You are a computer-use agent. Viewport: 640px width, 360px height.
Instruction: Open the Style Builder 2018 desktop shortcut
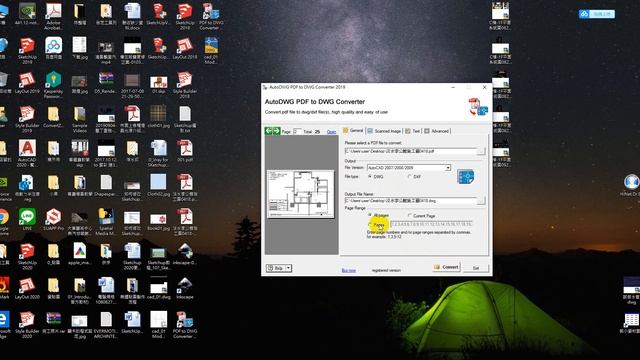click(184, 85)
